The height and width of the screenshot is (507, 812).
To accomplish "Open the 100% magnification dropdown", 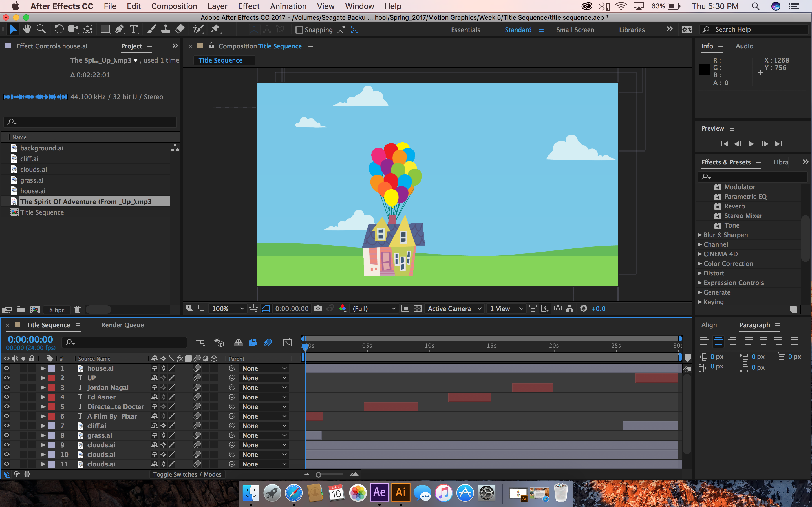I will pos(228,308).
